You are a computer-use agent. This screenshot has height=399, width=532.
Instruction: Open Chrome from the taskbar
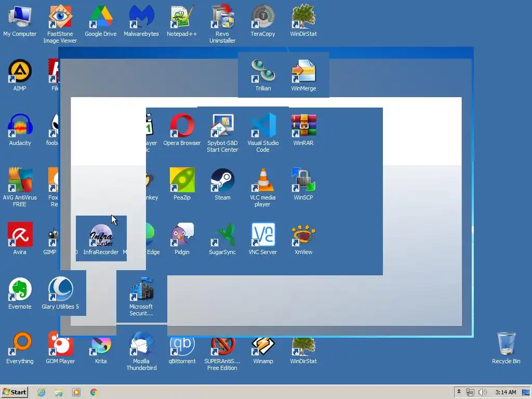point(94,393)
